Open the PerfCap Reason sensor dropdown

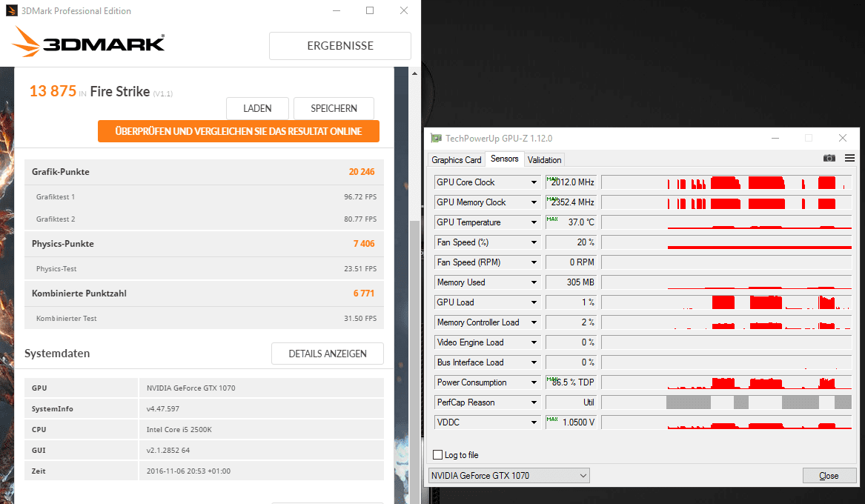pos(534,402)
